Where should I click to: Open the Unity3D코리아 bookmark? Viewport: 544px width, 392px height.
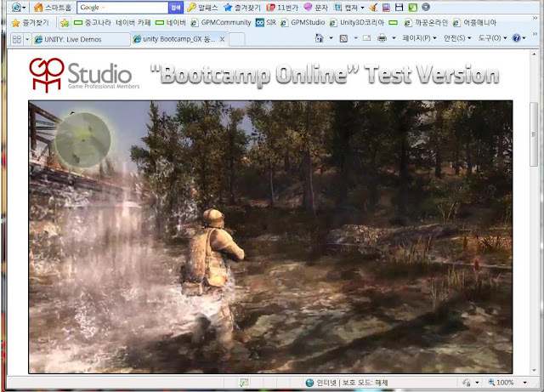click(357, 23)
